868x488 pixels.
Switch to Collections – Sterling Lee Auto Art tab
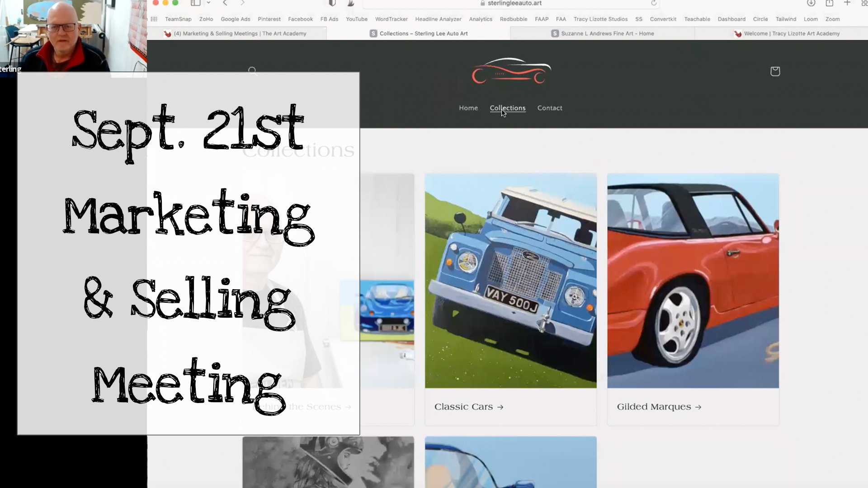coord(419,33)
